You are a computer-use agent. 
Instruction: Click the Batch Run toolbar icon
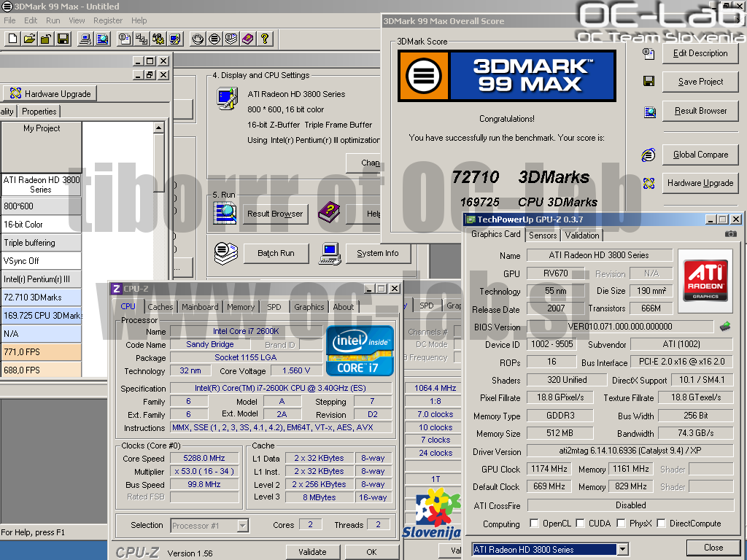coord(231,39)
